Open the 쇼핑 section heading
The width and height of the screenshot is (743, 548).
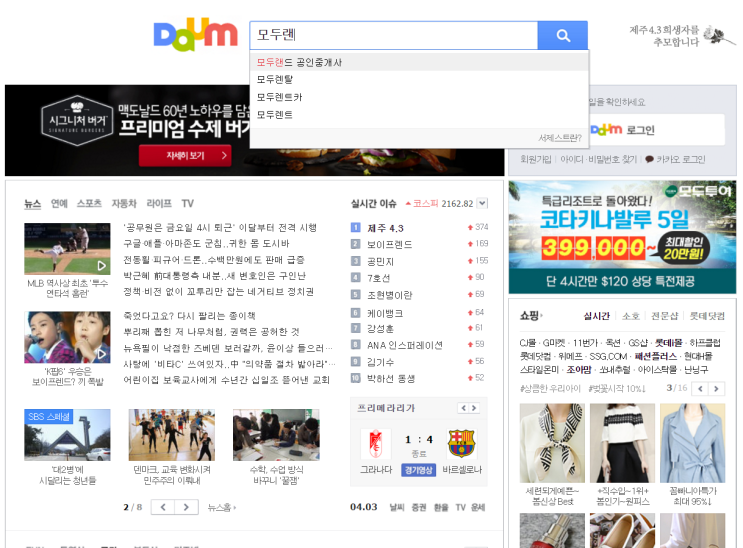[530, 315]
